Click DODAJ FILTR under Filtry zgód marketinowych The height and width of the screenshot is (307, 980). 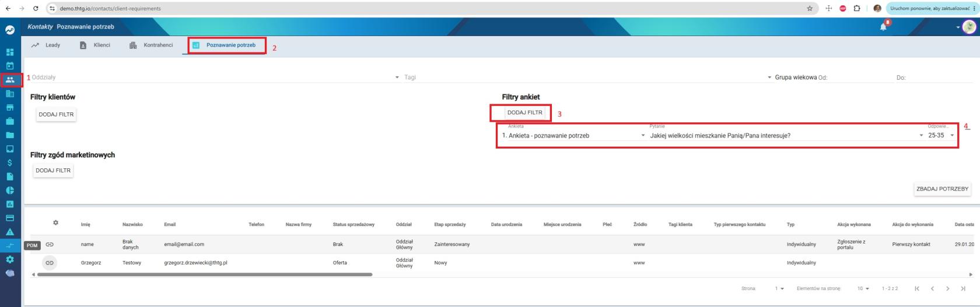pos(53,171)
